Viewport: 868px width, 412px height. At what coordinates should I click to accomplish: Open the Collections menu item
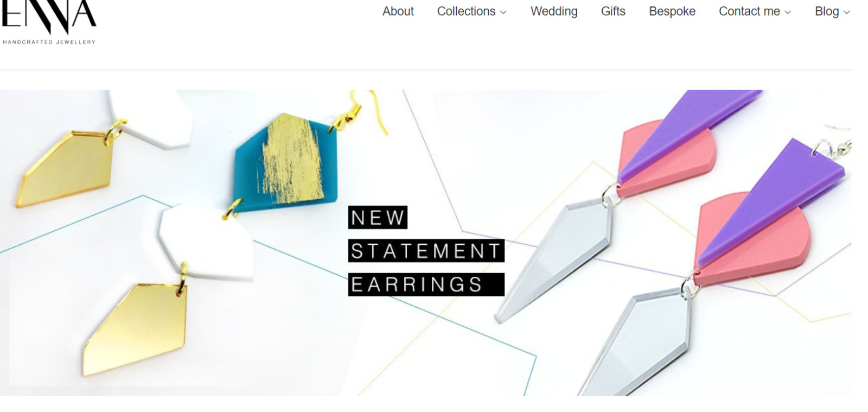point(466,11)
